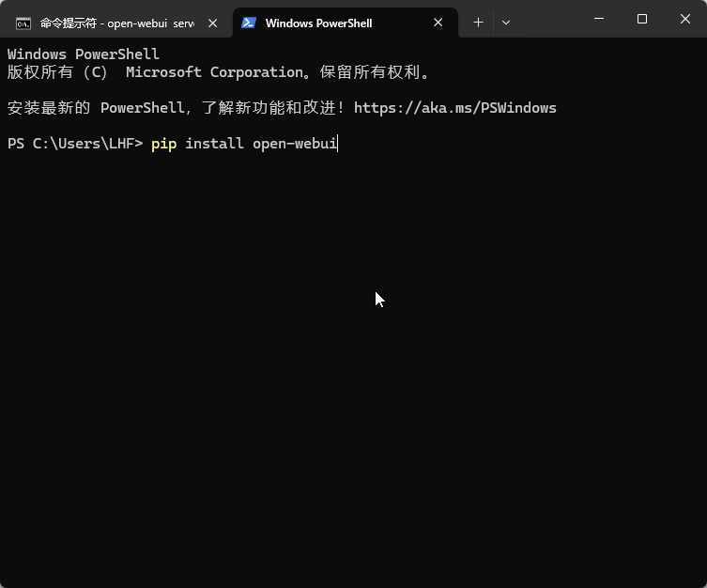Close the Windows PowerShell tab
Screen dimensions: 707x588
tap(438, 23)
